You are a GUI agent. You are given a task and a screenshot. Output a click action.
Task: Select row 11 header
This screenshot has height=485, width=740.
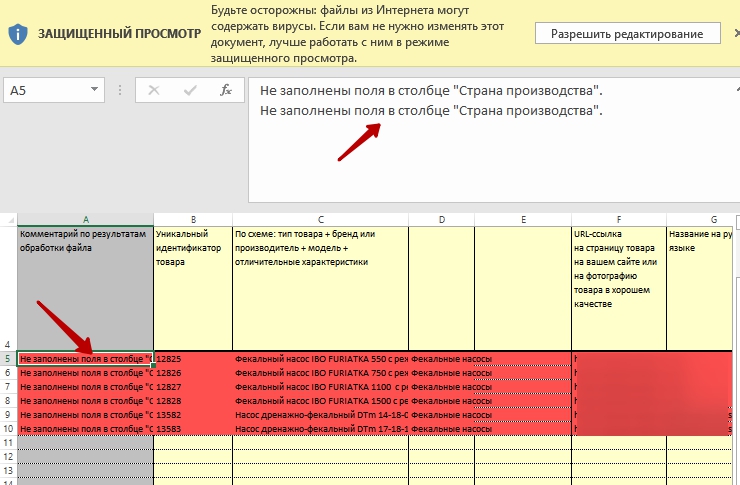(x=8, y=443)
